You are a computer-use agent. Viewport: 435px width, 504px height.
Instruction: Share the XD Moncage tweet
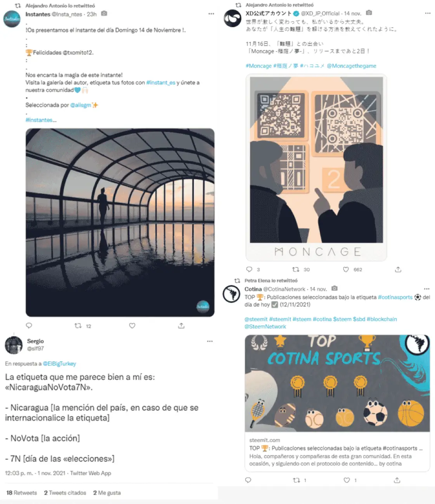coord(398,269)
